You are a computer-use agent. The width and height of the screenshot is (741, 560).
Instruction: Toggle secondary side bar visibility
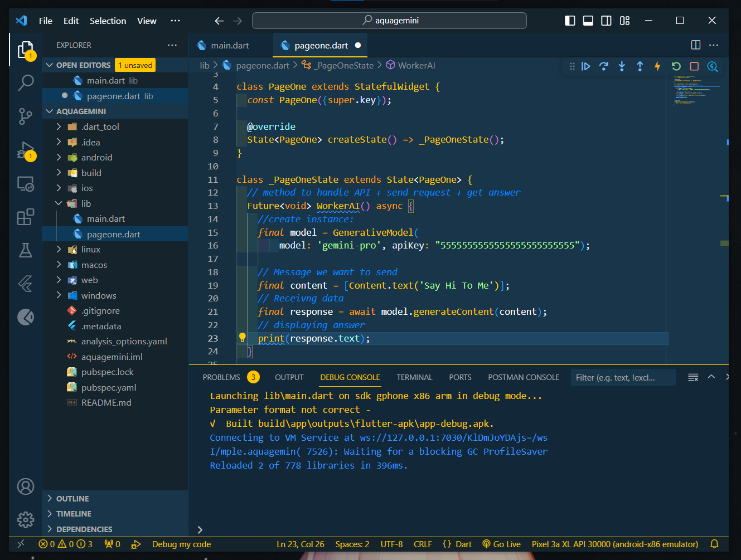coord(606,21)
